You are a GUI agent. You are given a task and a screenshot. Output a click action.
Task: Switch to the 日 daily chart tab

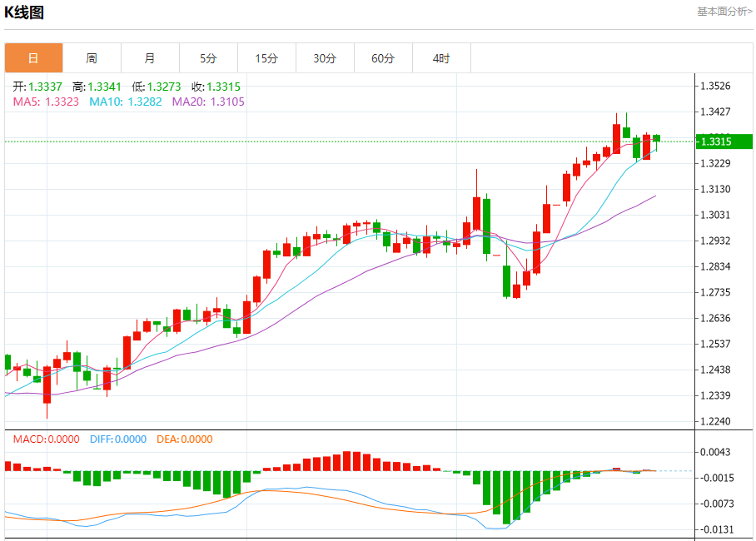pyautogui.click(x=33, y=58)
